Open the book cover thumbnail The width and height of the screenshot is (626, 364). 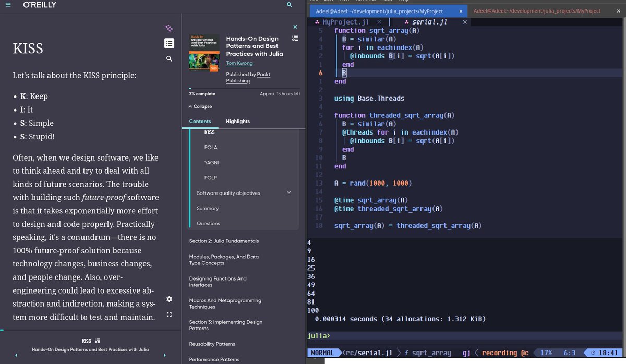click(204, 53)
